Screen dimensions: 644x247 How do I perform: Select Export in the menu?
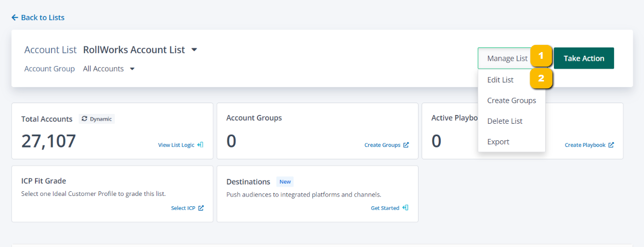[x=498, y=142]
